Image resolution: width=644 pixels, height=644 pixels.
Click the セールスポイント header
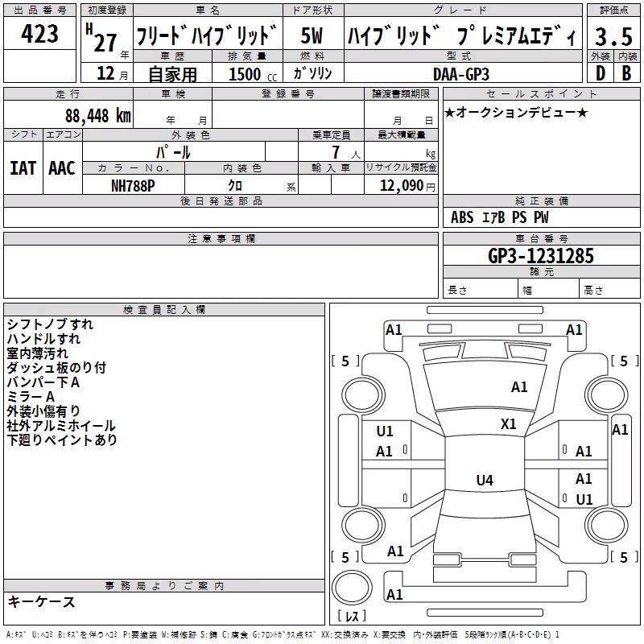click(541, 93)
